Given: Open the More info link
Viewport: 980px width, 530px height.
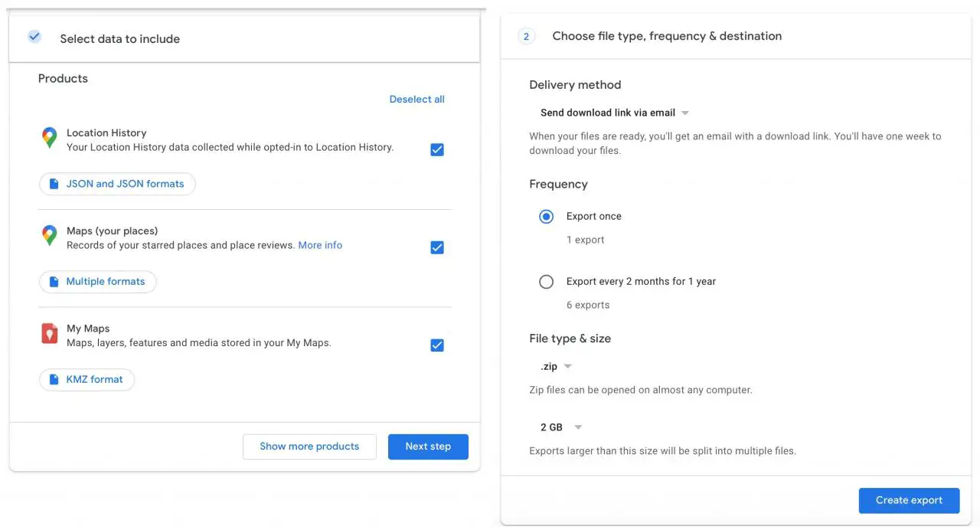Looking at the screenshot, I should [320, 246].
